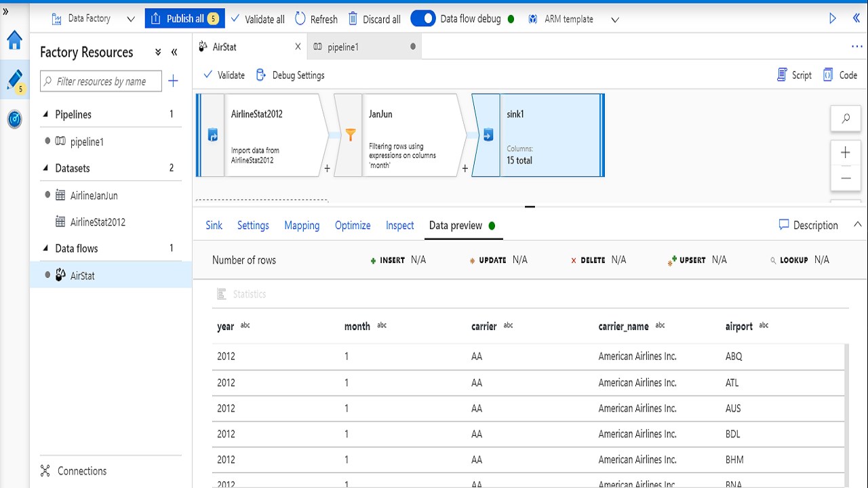Screen dimensions: 868x488
Task: Expand the ARM template chevron
Action: pyautogui.click(x=615, y=20)
